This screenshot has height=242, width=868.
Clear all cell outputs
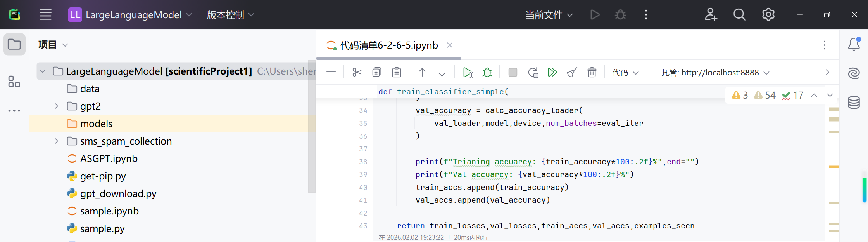(572, 72)
